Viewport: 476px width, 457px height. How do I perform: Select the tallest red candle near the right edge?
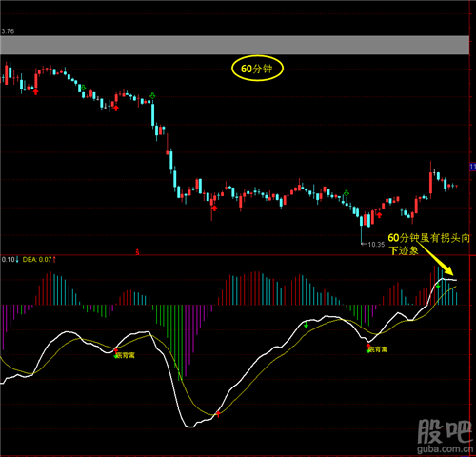coord(430,179)
